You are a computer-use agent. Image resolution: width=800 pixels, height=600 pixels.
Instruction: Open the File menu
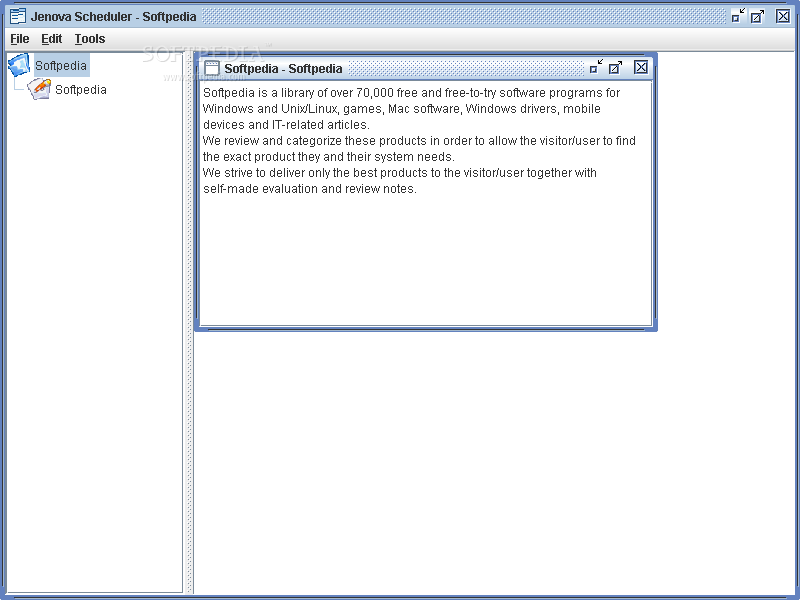coord(19,39)
